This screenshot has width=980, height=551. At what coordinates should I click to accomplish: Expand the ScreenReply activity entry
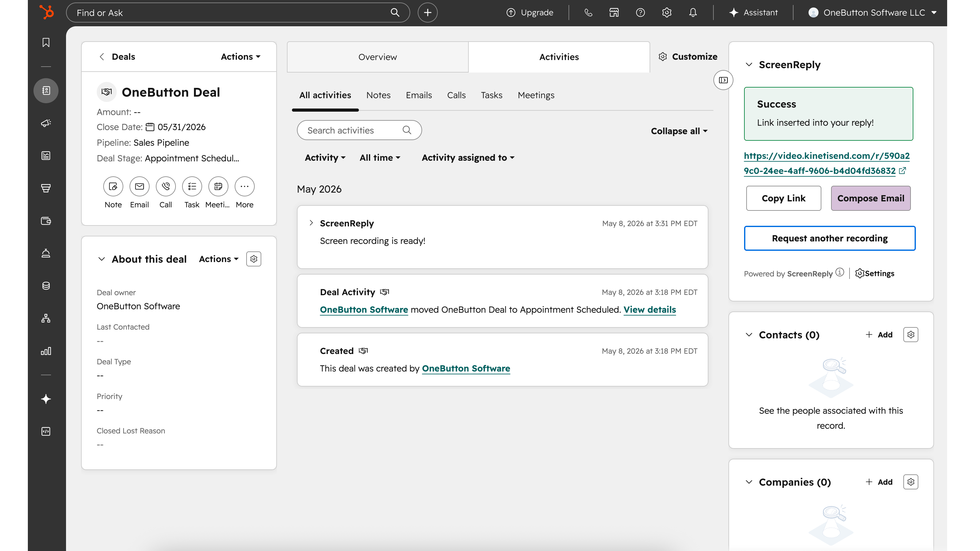311,223
